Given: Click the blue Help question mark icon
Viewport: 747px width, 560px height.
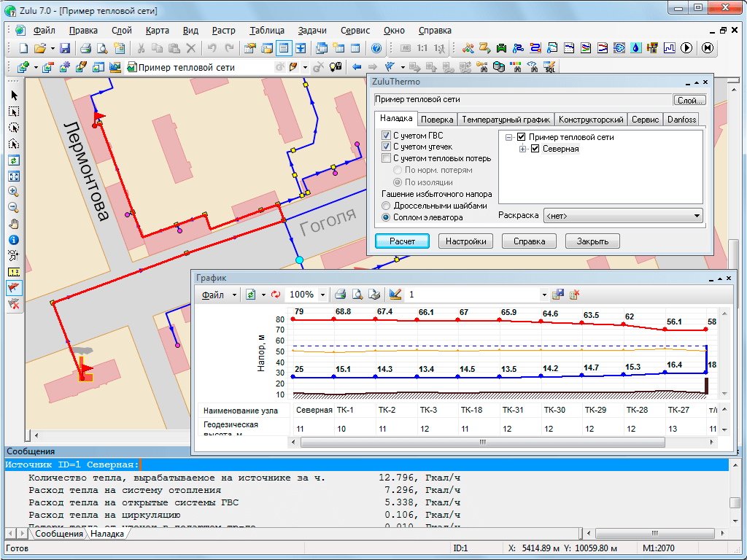Looking at the screenshot, I should pyautogui.click(x=376, y=48).
